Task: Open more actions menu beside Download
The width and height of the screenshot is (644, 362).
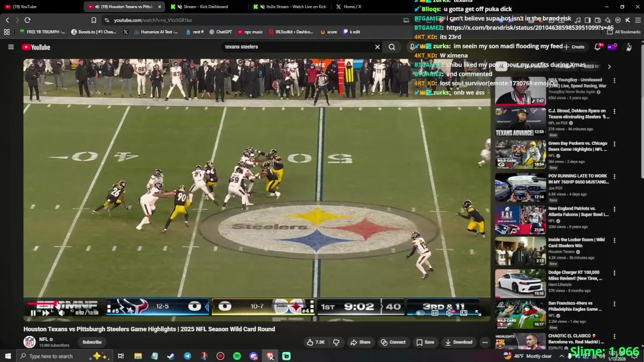Action: tap(485, 342)
